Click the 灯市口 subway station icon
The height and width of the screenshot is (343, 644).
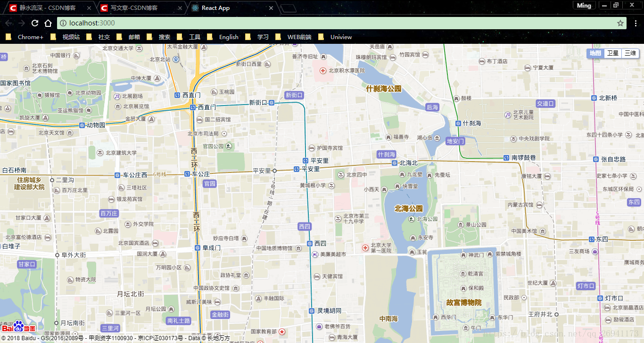[x=600, y=298]
